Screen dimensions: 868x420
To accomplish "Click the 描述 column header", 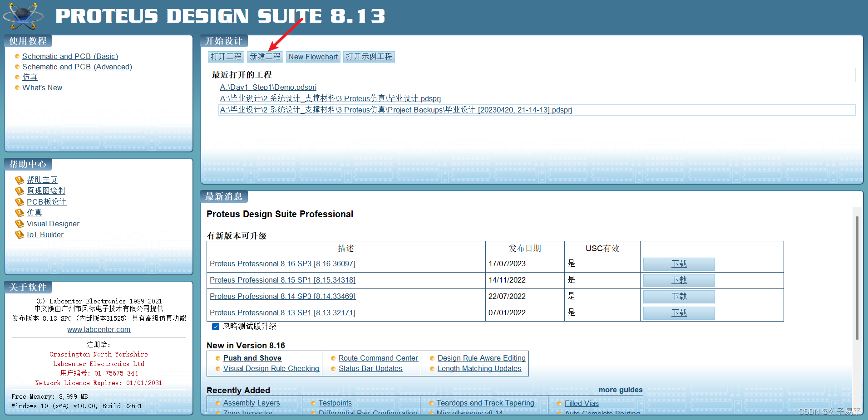I will 346,249.
